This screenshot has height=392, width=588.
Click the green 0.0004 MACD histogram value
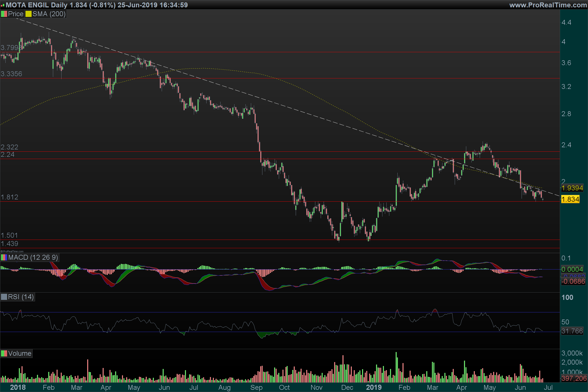coord(572,269)
